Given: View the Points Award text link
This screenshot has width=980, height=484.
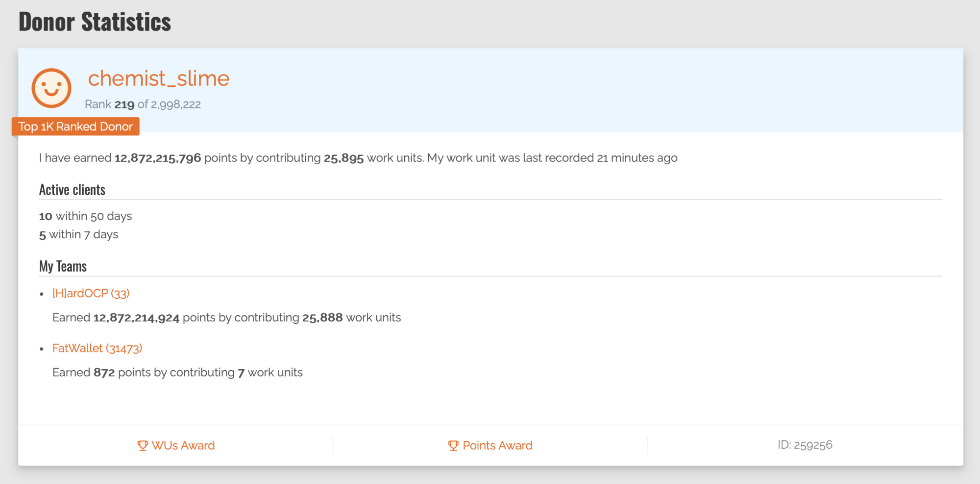Looking at the screenshot, I should tap(497, 445).
